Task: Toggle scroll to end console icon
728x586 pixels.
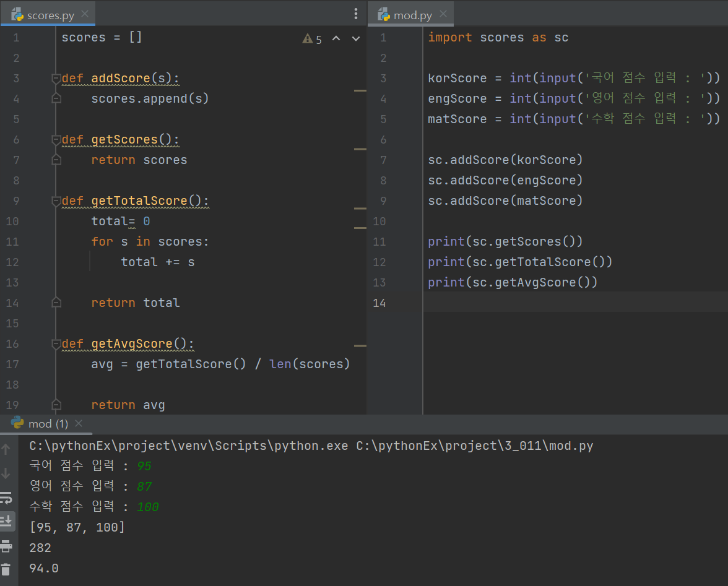Action: point(6,521)
